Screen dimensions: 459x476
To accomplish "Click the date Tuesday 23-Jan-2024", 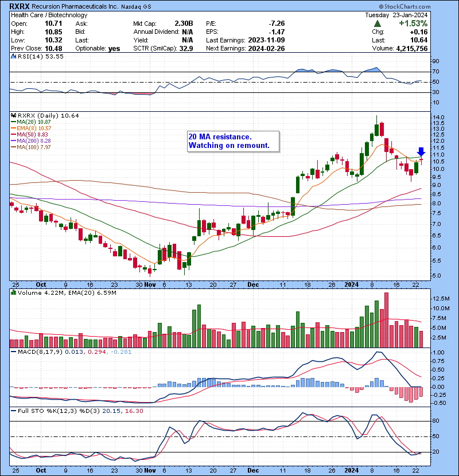I will tap(396, 15).
